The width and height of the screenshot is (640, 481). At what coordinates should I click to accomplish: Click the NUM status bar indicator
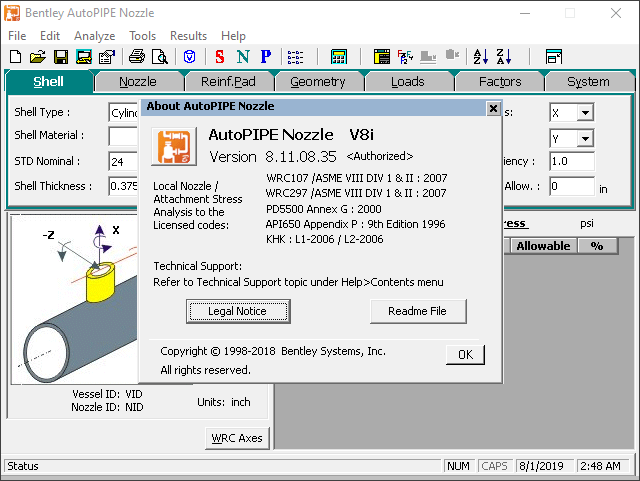(x=458, y=466)
